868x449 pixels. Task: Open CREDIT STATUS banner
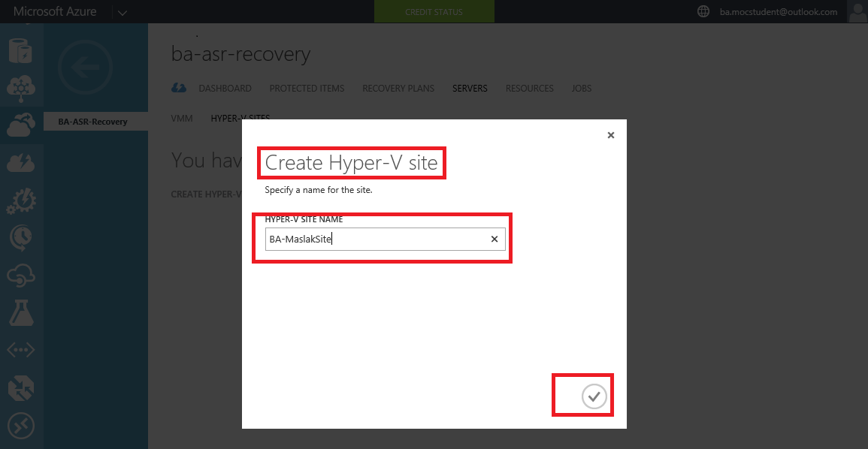pyautogui.click(x=434, y=11)
